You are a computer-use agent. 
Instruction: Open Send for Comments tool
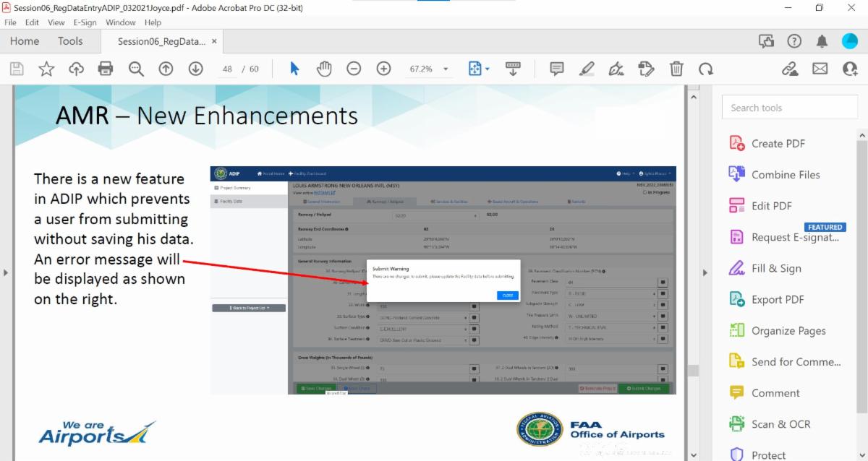point(785,361)
